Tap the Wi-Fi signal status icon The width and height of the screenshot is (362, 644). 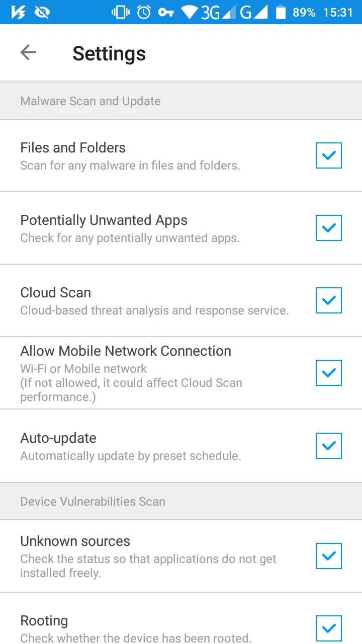[190, 13]
